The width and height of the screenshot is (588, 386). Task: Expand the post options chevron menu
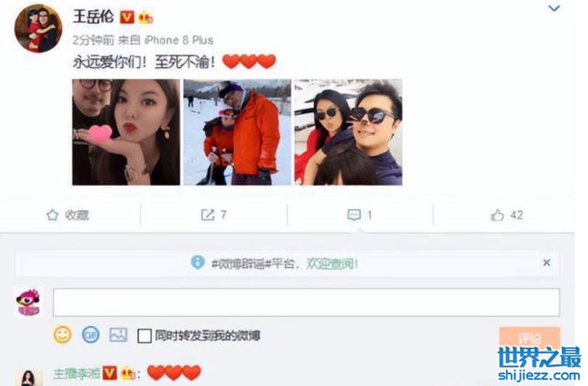click(x=554, y=8)
